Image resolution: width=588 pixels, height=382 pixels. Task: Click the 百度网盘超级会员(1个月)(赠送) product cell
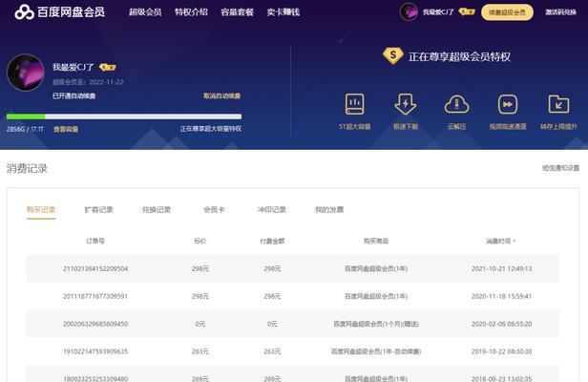(376, 324)
